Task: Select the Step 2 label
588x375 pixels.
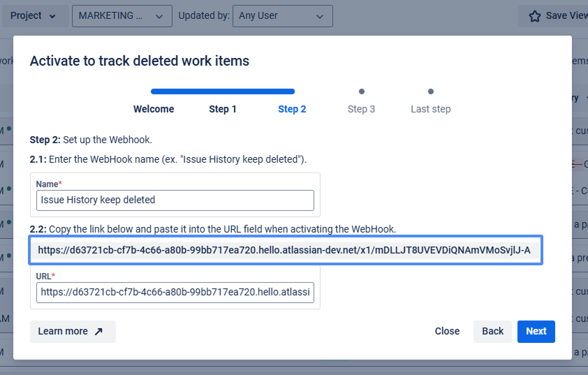Action: 292,109
